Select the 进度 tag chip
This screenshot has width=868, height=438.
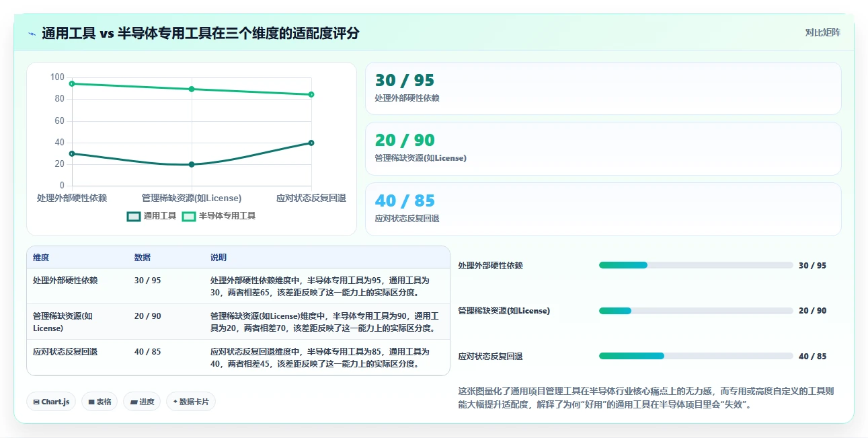click(142, 402)
